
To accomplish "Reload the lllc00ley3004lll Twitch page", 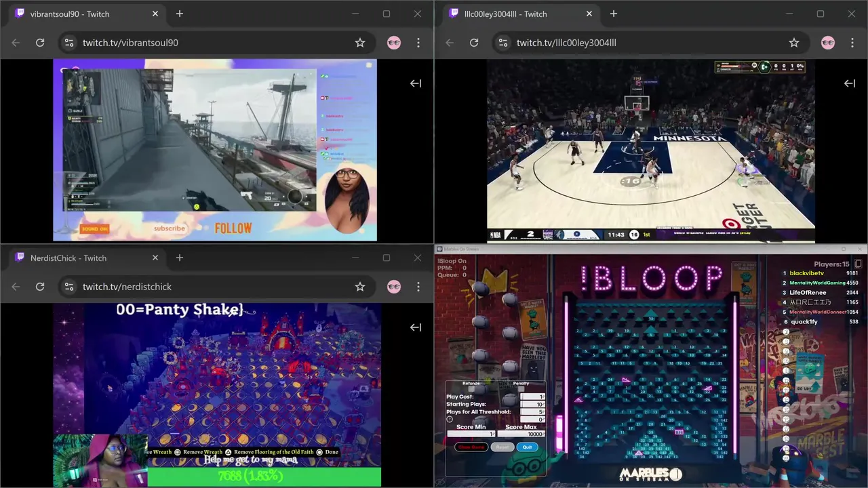I will tap(474, 43).
